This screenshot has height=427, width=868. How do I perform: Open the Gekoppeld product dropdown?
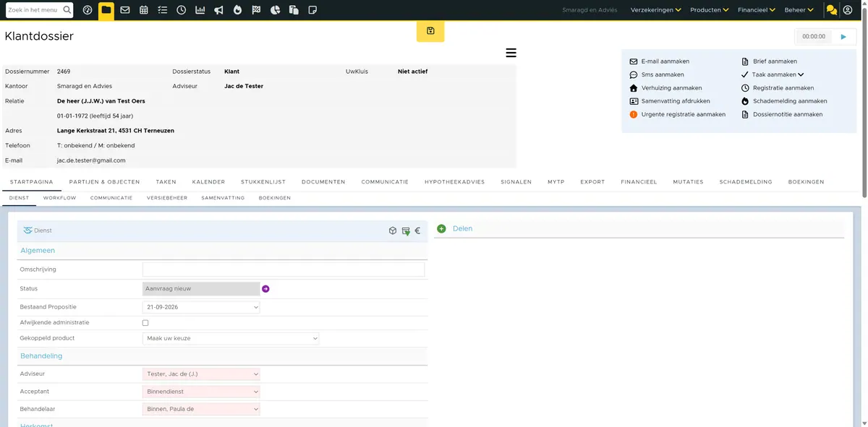click(x=231, y=338)
